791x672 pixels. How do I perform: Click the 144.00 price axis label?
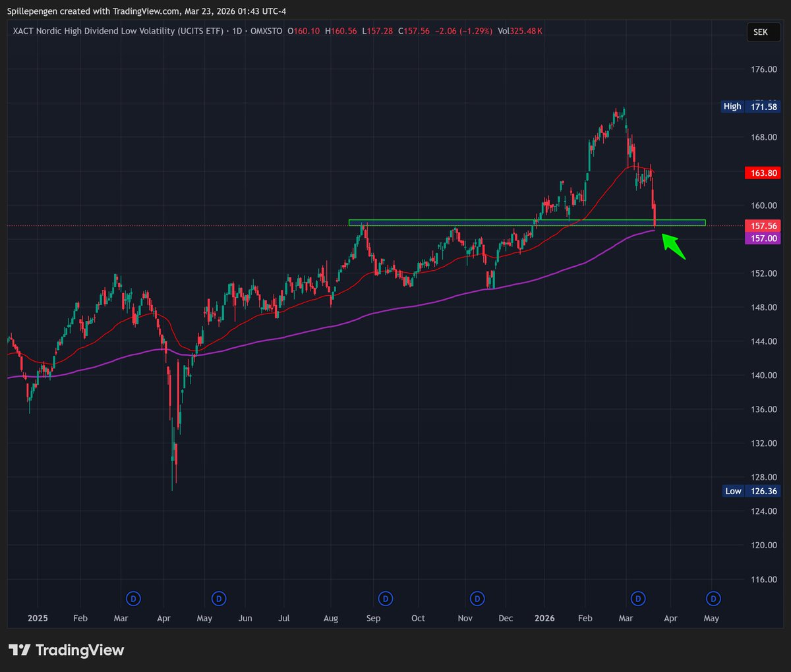tap(763, 341)
